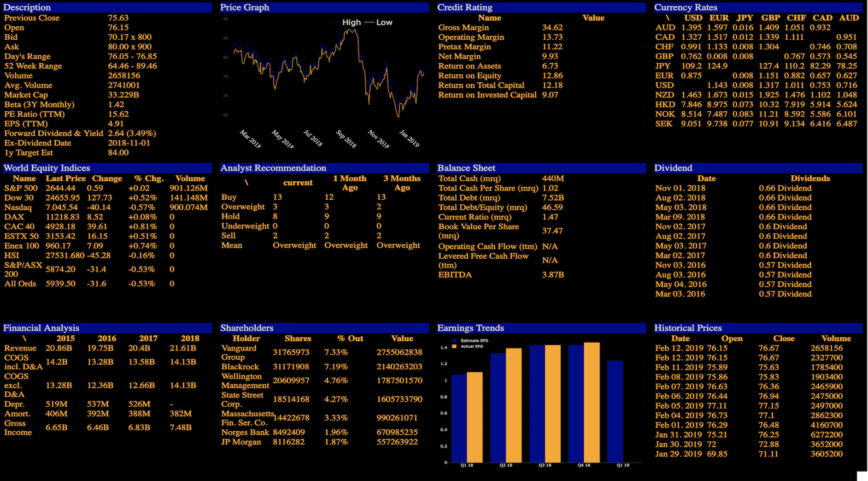This screenshot has height=481, width=868.
Task: Select the World Equity Indices header
Action: [x=107, y=168]
